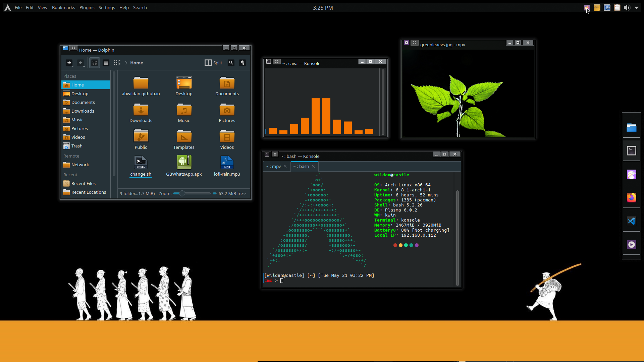
Task: Go forward in Dolphin navigation
Action: pos(80,63)
